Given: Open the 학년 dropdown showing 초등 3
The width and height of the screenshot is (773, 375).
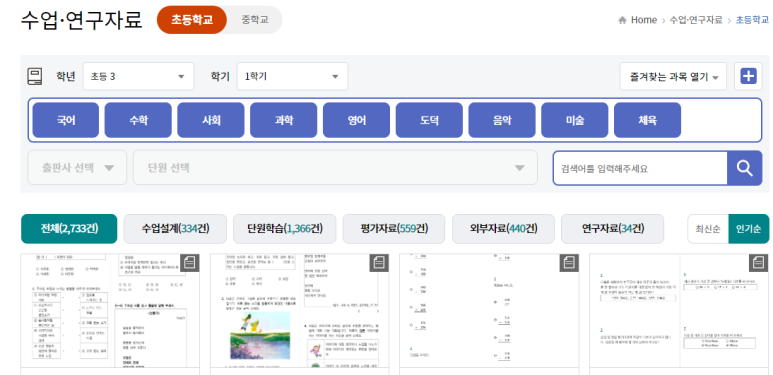Looking at the screenshot, I should click(x=139, y=76).
